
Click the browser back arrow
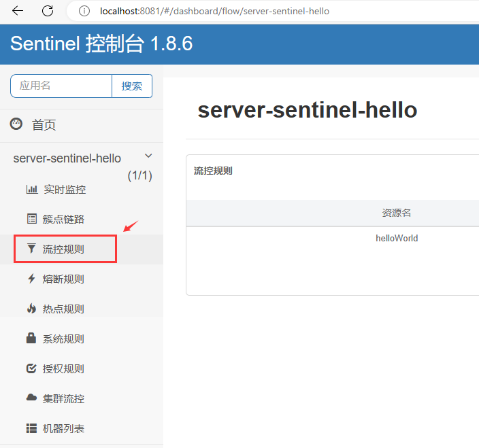[x=18, y=11]
